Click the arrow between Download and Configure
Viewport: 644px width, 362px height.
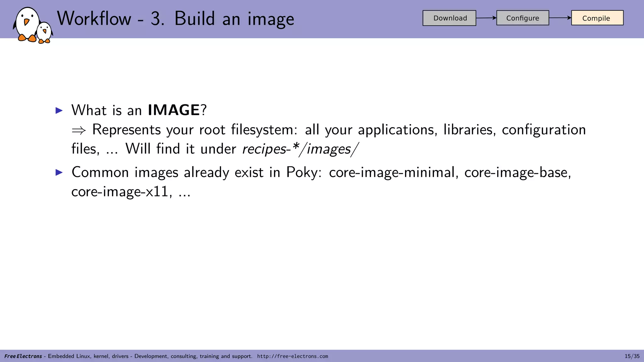(x=486, y=18)
